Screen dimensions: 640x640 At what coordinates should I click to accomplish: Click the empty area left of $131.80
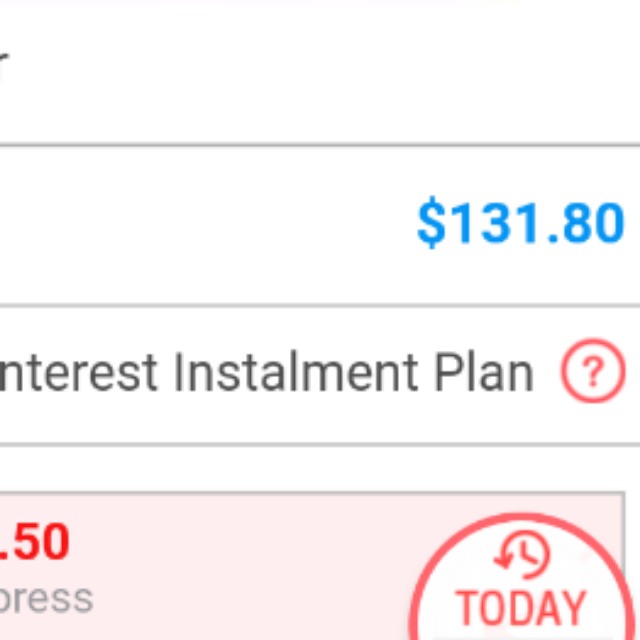[200, 224]
